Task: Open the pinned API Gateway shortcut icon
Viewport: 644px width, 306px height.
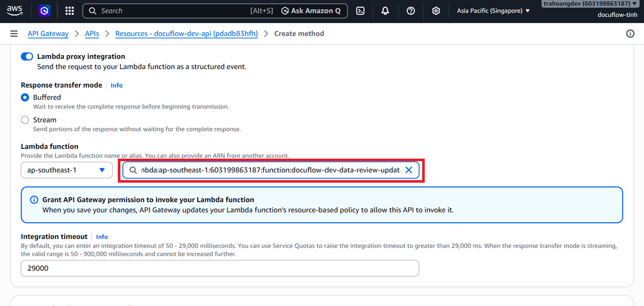Action: point(45,11)
